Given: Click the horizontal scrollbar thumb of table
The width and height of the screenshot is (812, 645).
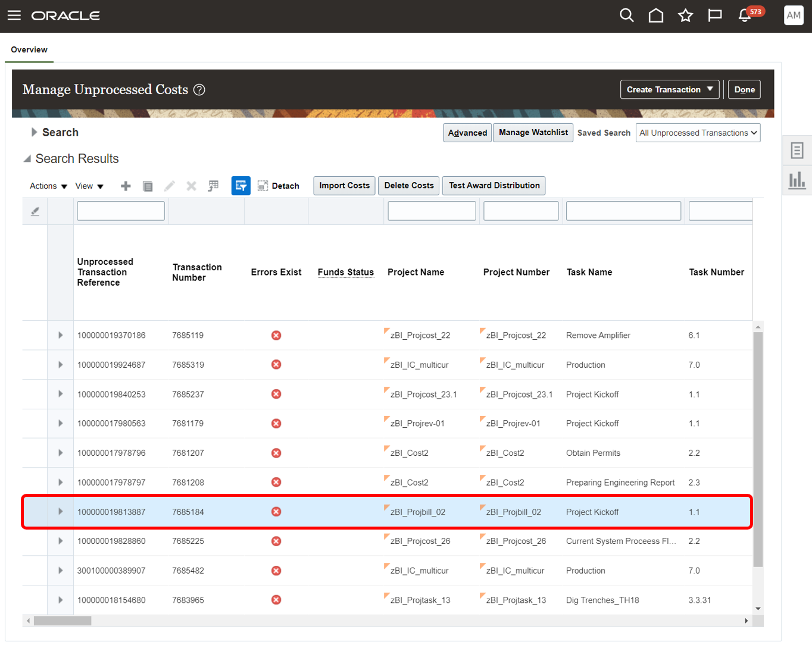Looking at the screenshot, I should [63, 621].
